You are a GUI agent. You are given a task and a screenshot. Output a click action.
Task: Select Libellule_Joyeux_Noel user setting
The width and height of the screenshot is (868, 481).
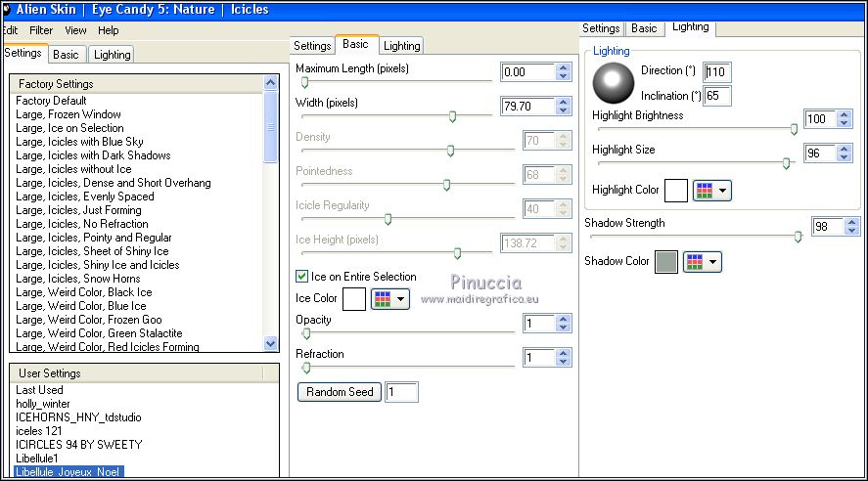click(x=69, y=471)
